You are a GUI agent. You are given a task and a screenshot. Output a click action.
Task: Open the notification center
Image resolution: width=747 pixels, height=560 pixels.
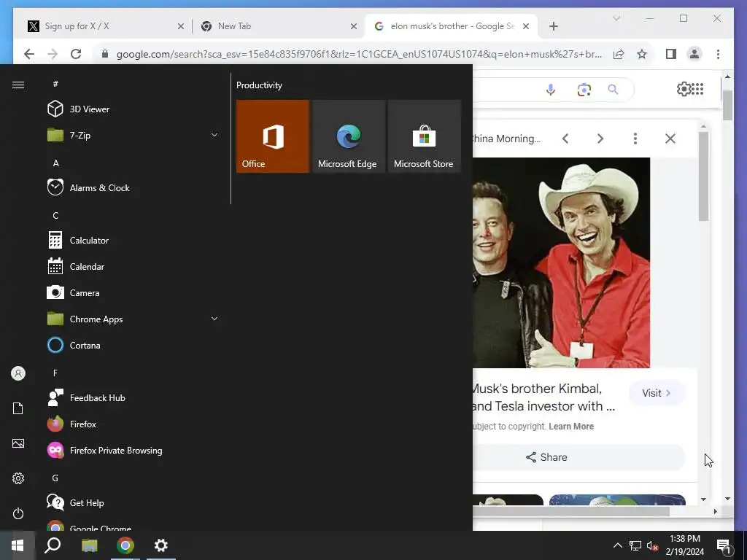pos(724,546)
